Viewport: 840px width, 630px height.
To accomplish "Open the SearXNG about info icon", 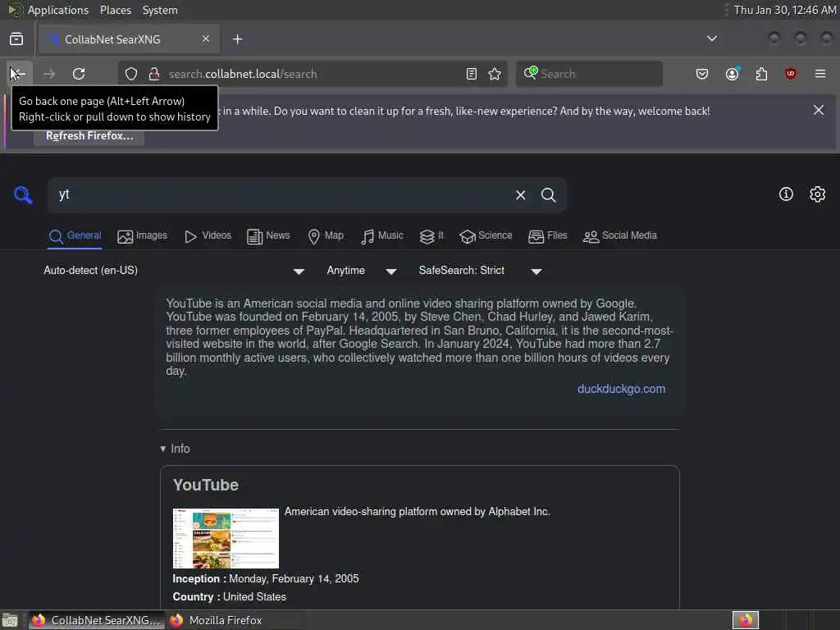I will [x=786, y=194].
